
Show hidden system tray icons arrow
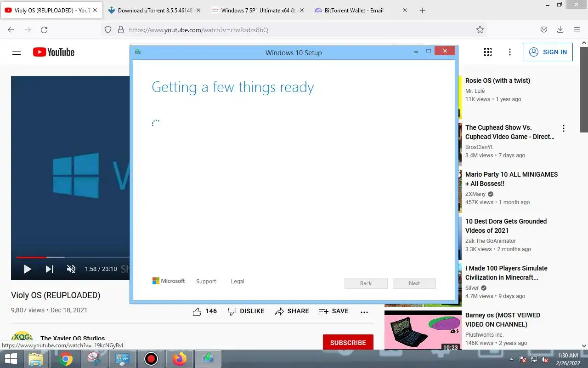512,359
